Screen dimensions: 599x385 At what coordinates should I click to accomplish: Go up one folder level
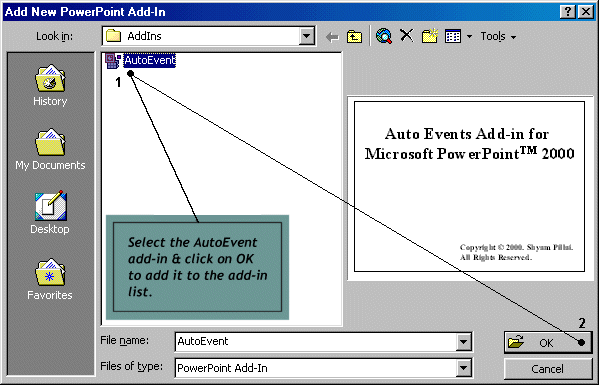click(354, 36)
